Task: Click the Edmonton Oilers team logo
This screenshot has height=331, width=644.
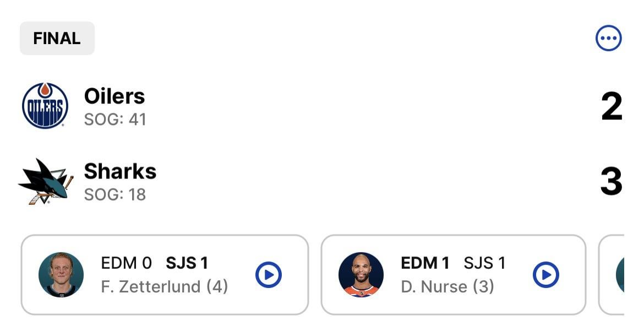Action: (x=45, y=106)
